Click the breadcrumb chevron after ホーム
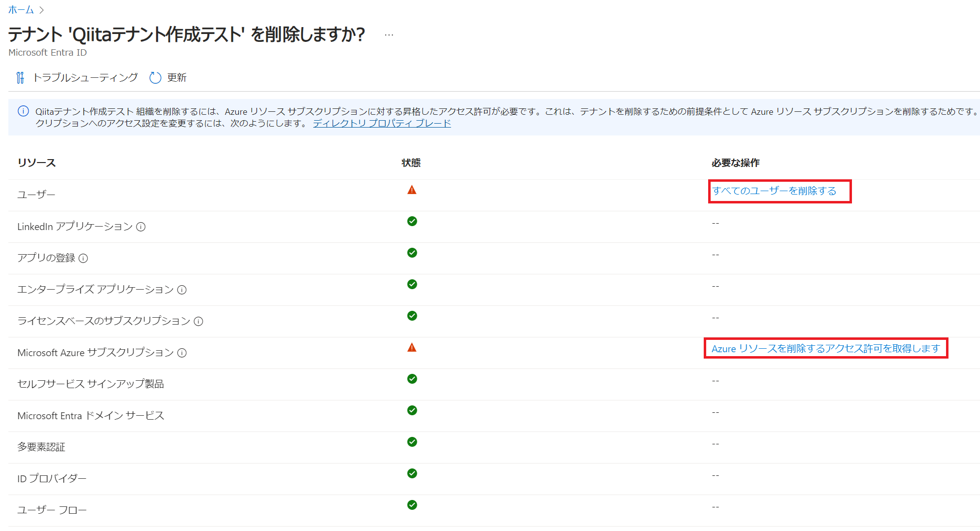The width and height of the screenshot is (980, 531). (x=41, y=10)
